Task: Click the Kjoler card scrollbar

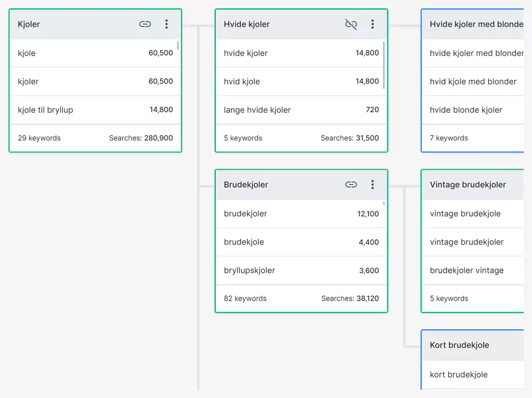Action: pyautogui.click(x=178, y=46)
